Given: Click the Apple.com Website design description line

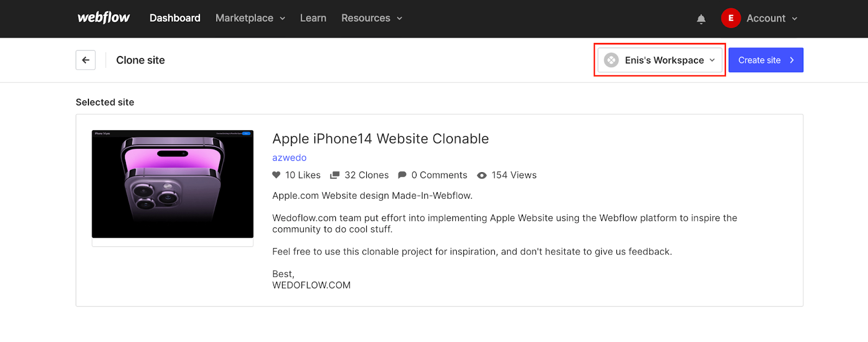Looking at the screenshot, I should coord(372,195).
